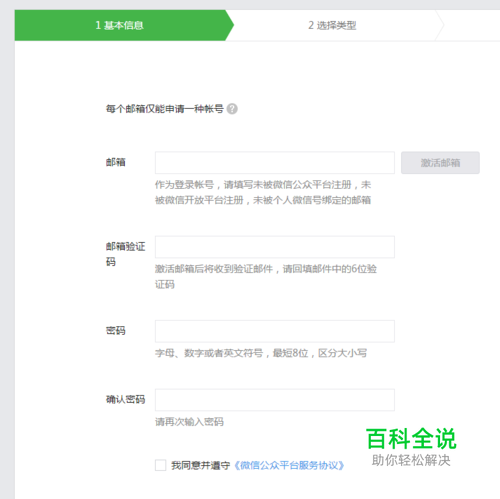Focus the 确认密码 input field
Viewport: 500px width, 499px height.
click(275, 400)
